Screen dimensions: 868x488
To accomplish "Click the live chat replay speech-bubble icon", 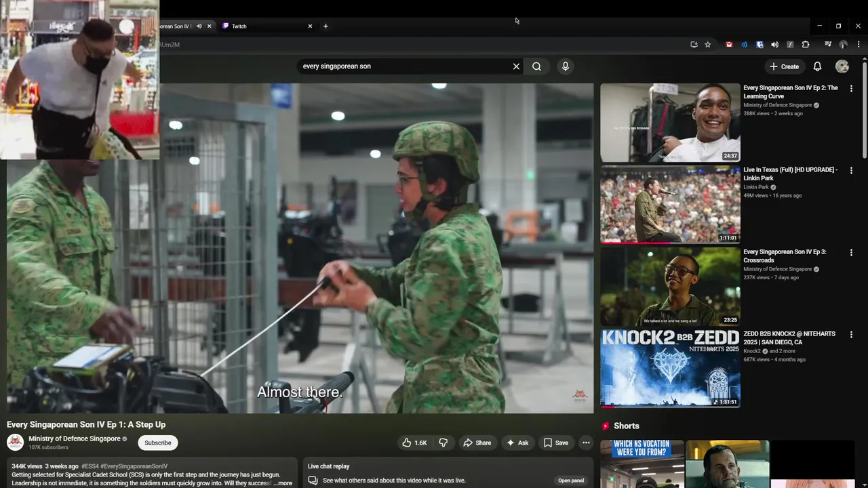I will point(313,481).
